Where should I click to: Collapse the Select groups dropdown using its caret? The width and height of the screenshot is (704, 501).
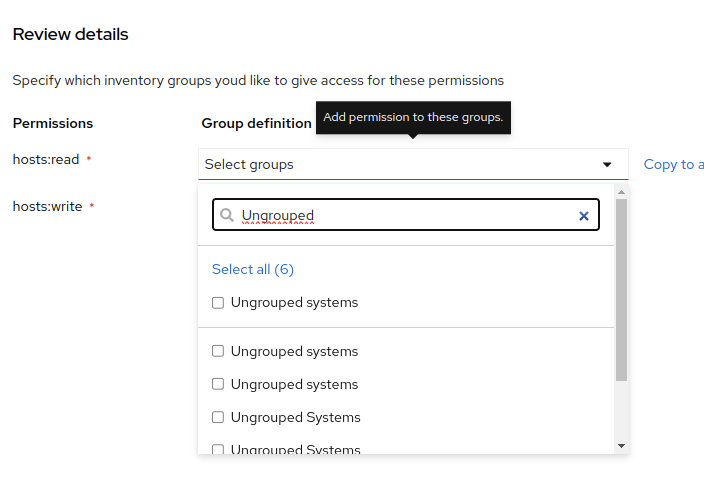tap(607, 164)
